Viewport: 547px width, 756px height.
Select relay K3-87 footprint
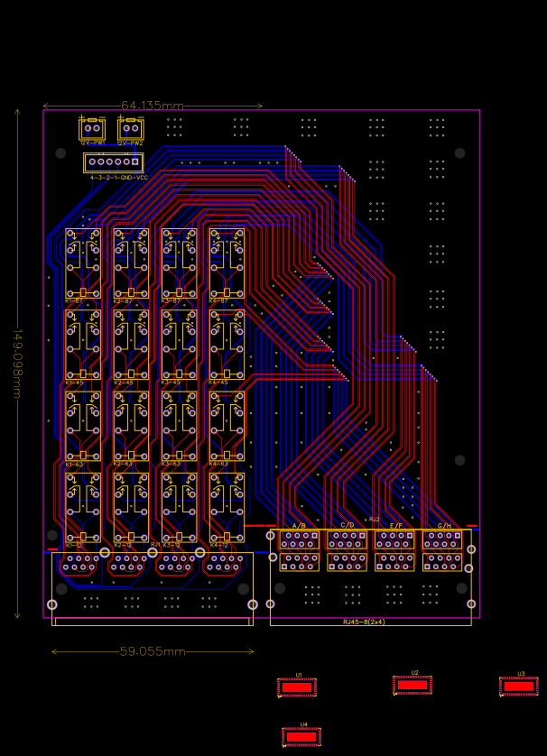coord(179,263)
